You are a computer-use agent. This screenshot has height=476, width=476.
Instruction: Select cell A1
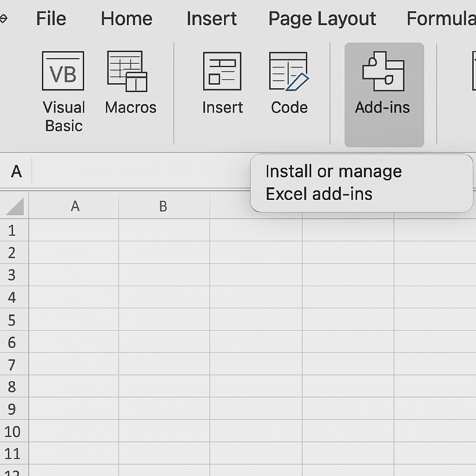pyautogui.click(x=74, y=230)
